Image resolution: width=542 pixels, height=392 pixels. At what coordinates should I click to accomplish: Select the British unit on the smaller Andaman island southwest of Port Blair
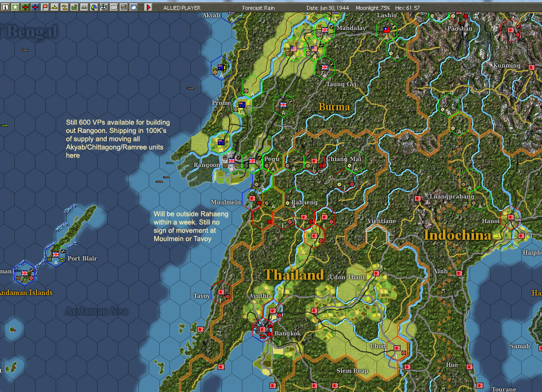point(24,273)
